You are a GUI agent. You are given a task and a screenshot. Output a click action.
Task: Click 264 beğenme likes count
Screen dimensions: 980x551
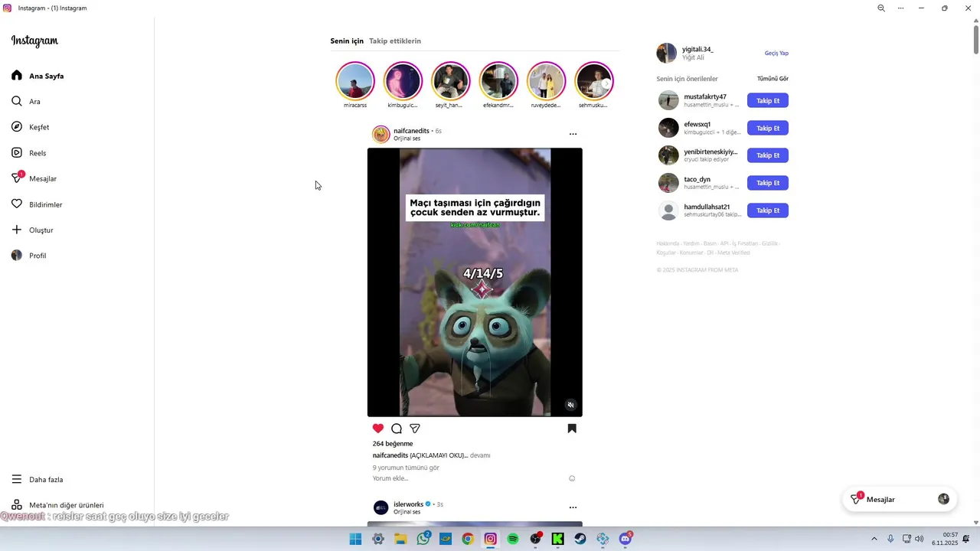coord(393,444)
